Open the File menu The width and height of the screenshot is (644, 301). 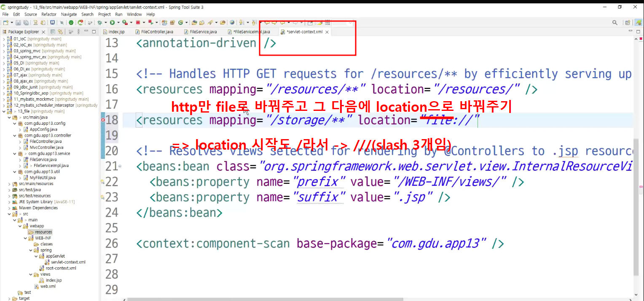pyautogui.click(x=5, y=14)
